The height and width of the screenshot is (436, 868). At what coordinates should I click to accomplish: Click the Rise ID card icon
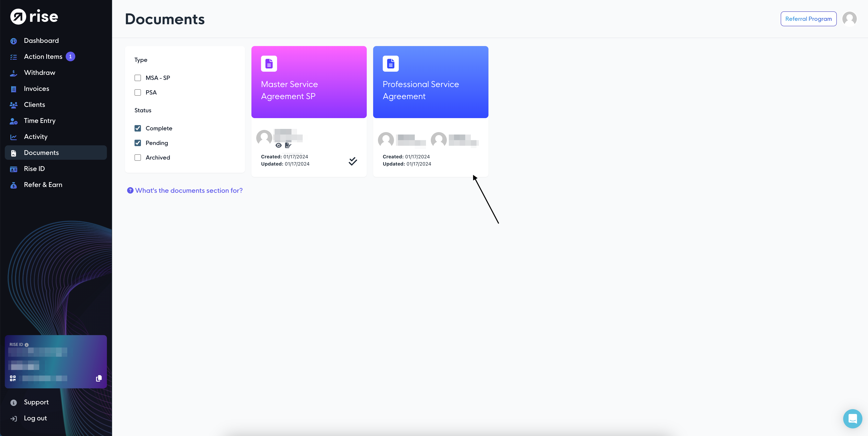tap(13, 169)
